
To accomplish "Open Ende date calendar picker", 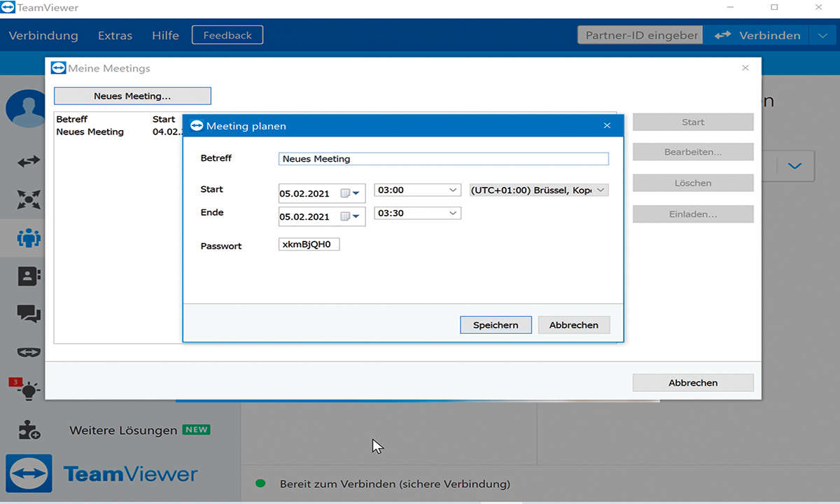I will tap(349, 216).
